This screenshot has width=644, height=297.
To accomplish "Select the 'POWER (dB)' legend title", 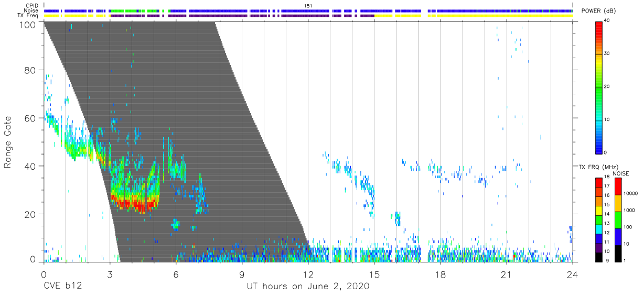I will point(599,11).
